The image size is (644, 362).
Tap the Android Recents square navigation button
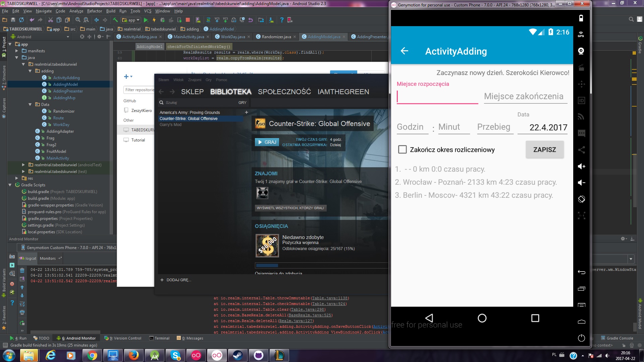pyautogui.click(x=535, y=318)
